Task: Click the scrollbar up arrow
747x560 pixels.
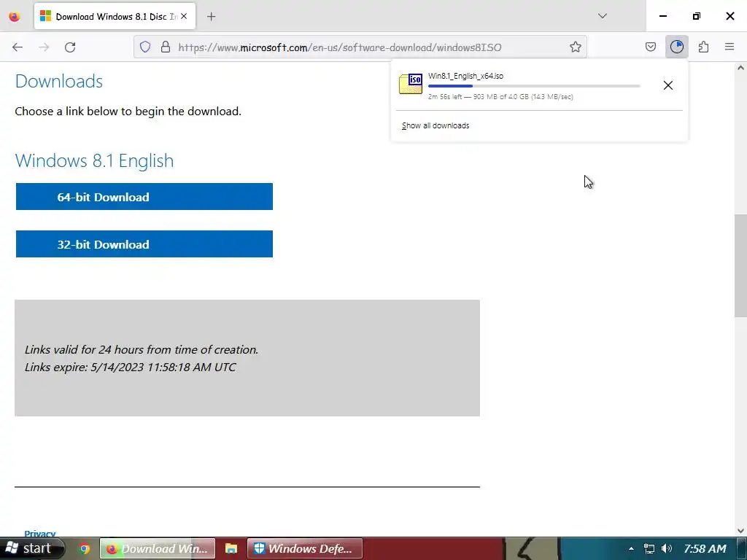Action: tap(740, 68)
